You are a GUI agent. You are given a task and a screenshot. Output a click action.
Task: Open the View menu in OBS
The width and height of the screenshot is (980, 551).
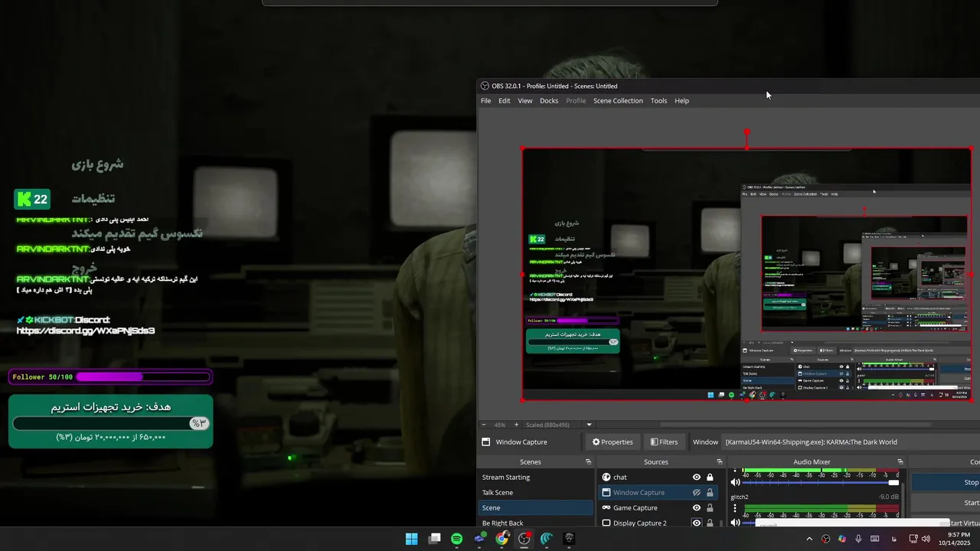point(524,101)
